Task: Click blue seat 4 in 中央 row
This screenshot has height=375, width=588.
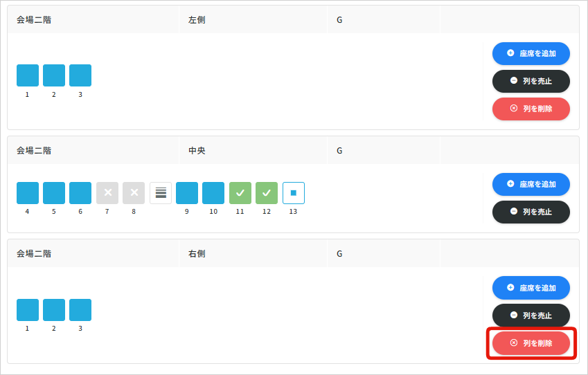Action: click(28, 193)
